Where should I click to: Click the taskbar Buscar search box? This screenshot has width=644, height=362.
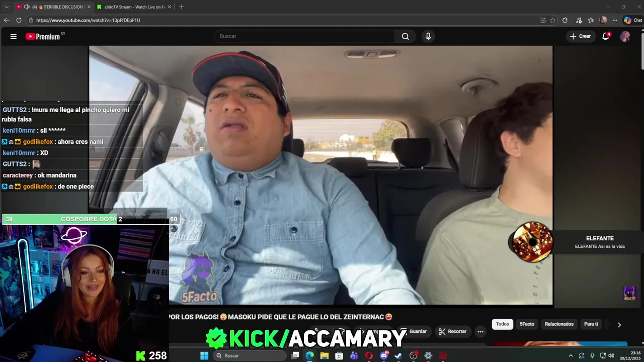(x=250, y=355)
